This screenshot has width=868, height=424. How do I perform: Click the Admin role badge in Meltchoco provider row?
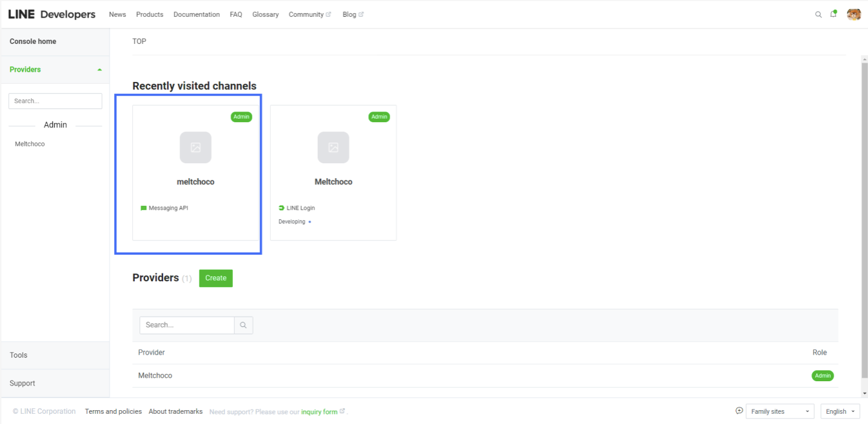point(823,376)
